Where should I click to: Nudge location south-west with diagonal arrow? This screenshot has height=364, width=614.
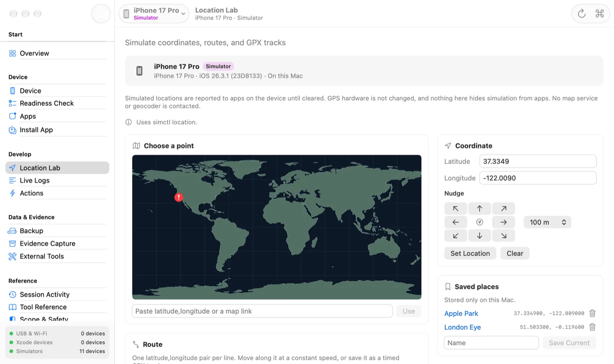[456, 236]
